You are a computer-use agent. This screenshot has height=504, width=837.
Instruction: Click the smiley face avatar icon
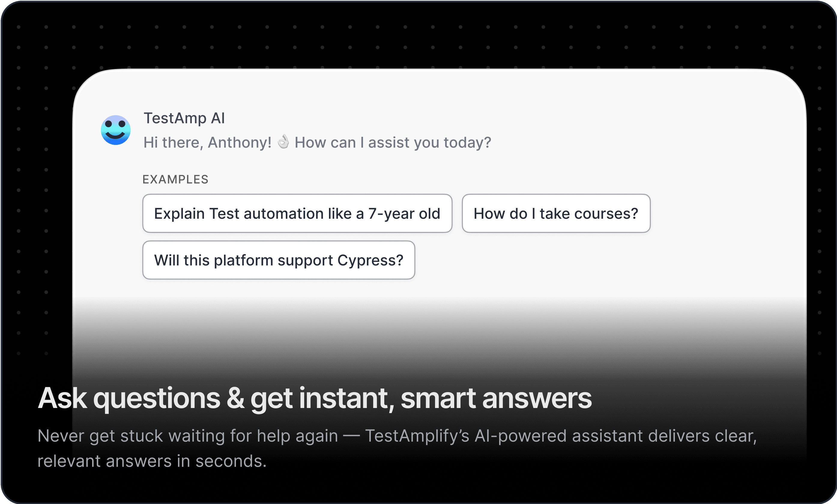tap(116, 130)
